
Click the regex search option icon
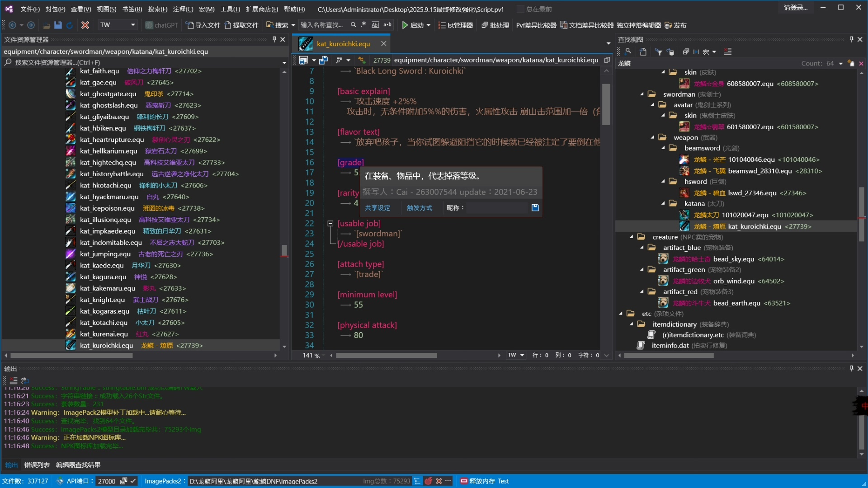coord(363,25)
